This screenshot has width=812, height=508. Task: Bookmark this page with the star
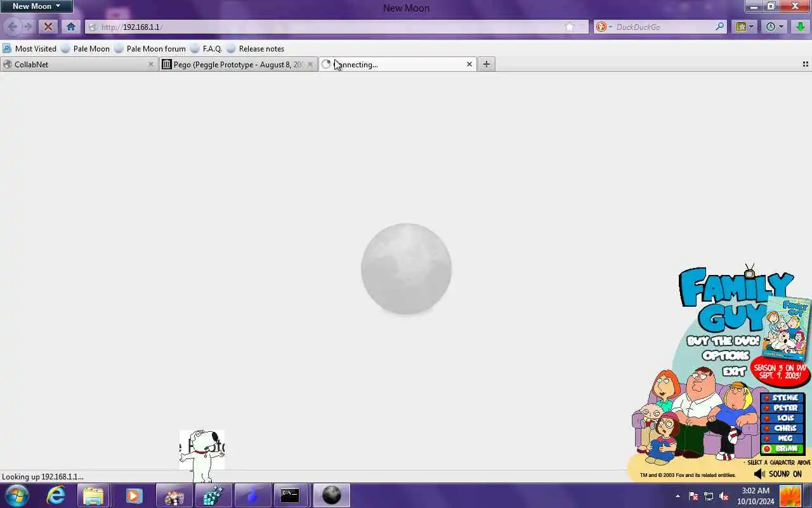click(569, 27)
